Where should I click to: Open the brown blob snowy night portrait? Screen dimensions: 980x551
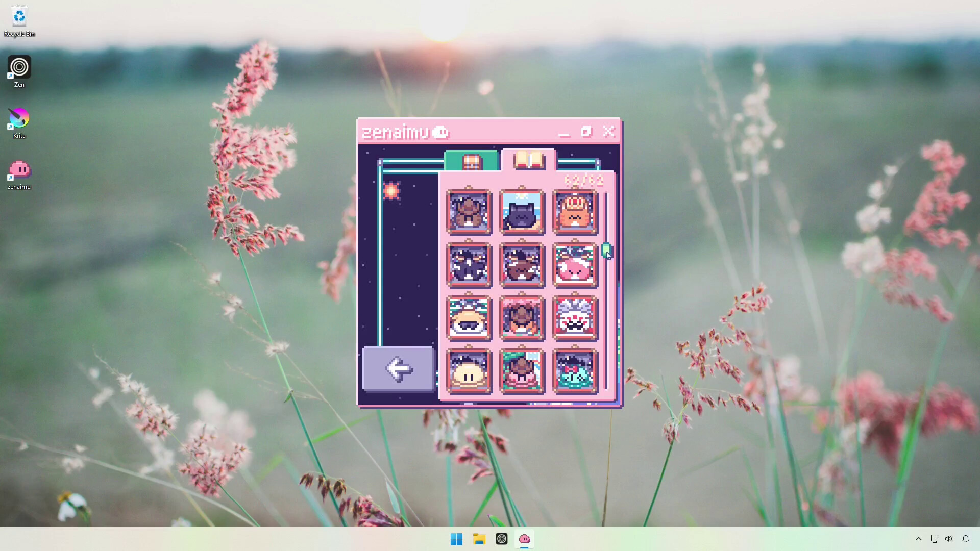coord(522,265)
